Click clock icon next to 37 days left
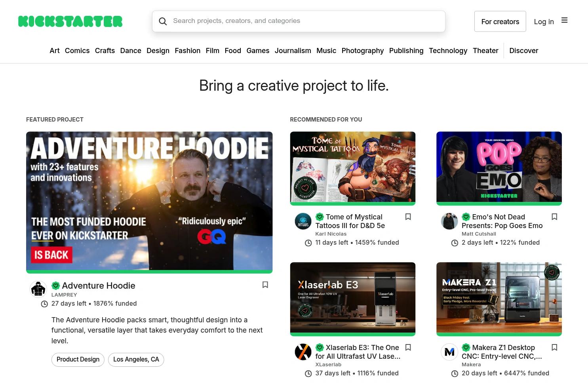The height and width of the screenshot is (392, 588). [308, 373]
